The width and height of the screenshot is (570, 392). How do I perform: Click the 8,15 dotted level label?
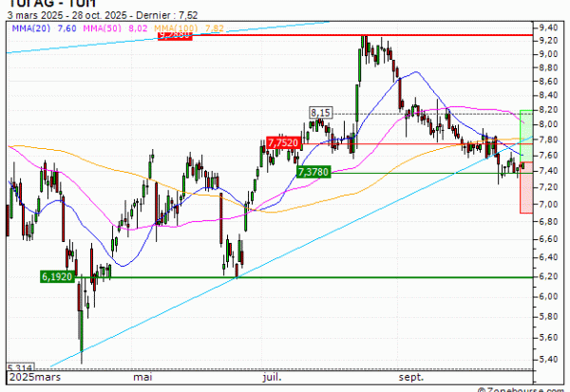click(320, 113)
